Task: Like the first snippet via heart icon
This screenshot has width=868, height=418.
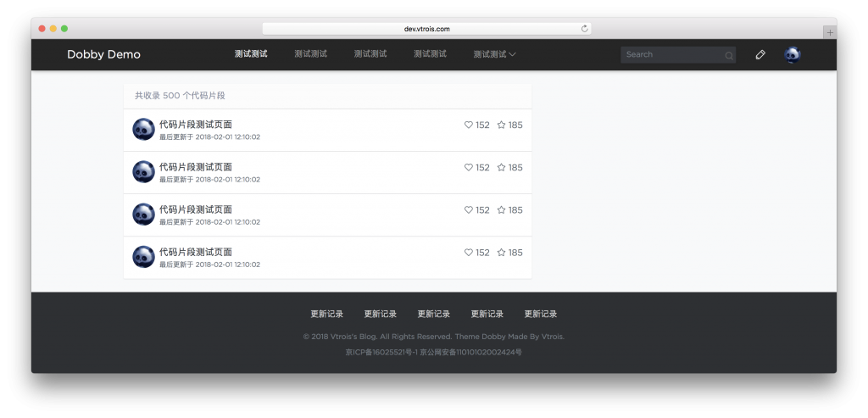Action: point(469,125)
